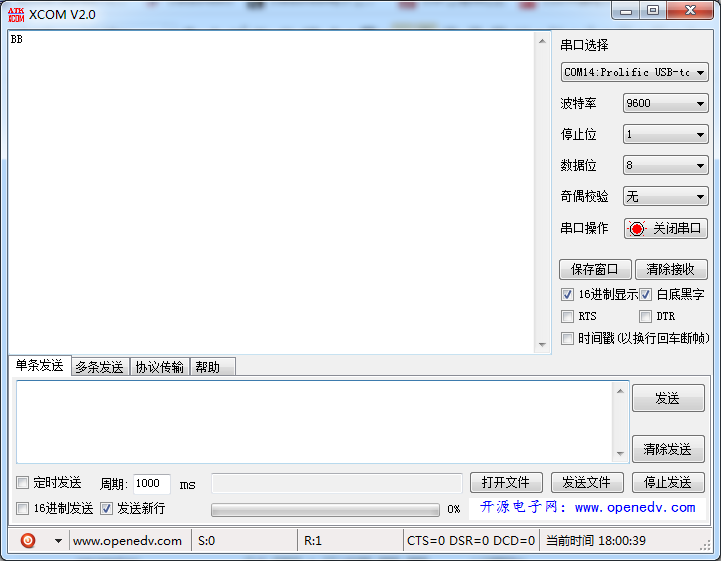Click the 发送 send button

click(668, 398)
